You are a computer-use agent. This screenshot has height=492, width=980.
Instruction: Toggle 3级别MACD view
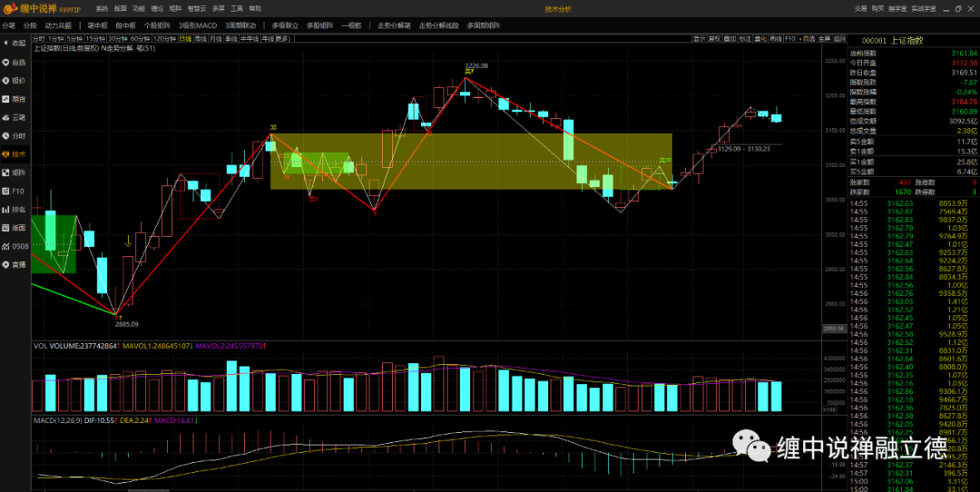198,25
